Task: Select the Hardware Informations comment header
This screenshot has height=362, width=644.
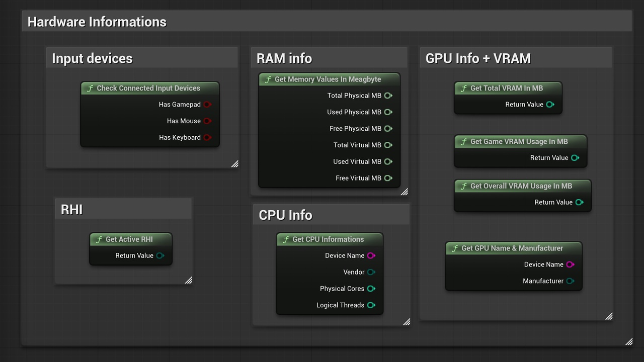Action: 327,22
